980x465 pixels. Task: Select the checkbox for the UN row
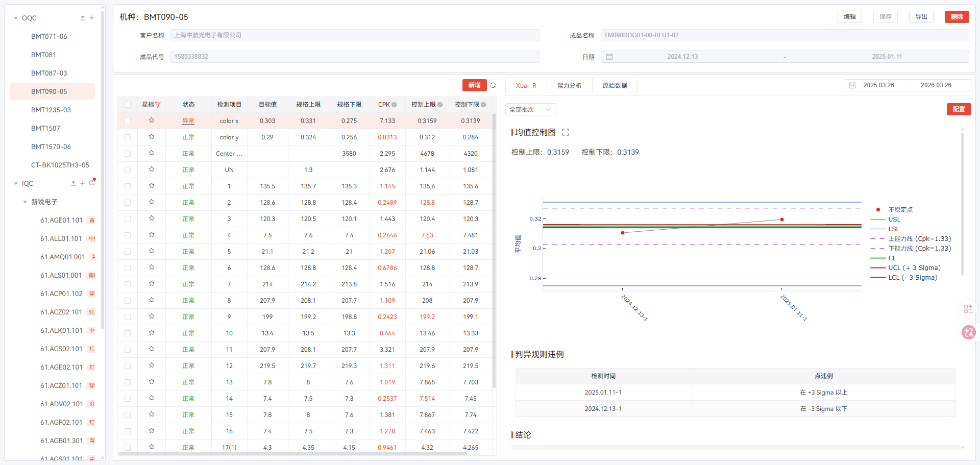(x=128, y=170)
